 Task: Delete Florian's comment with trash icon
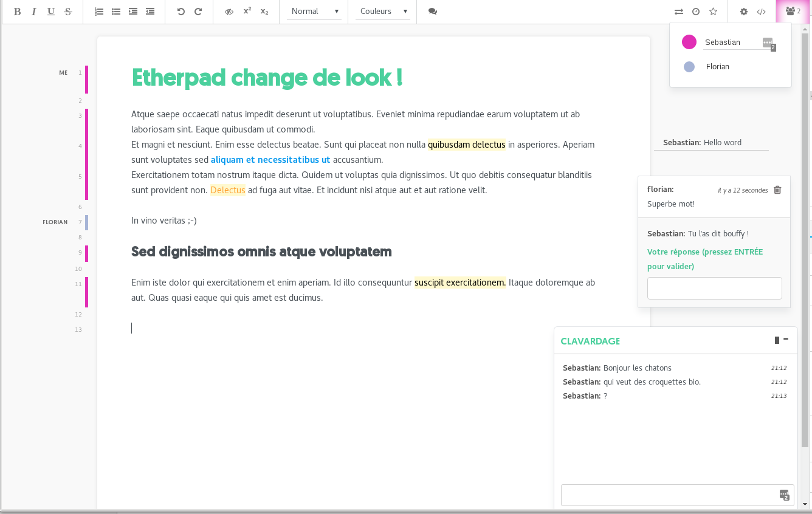(777, 190)
